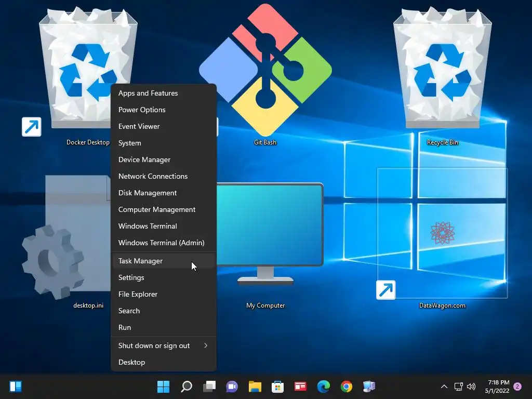This screenshot has height=399, width=532.
Task: Open the Run dialog menu entry
Action: (164, 327)
